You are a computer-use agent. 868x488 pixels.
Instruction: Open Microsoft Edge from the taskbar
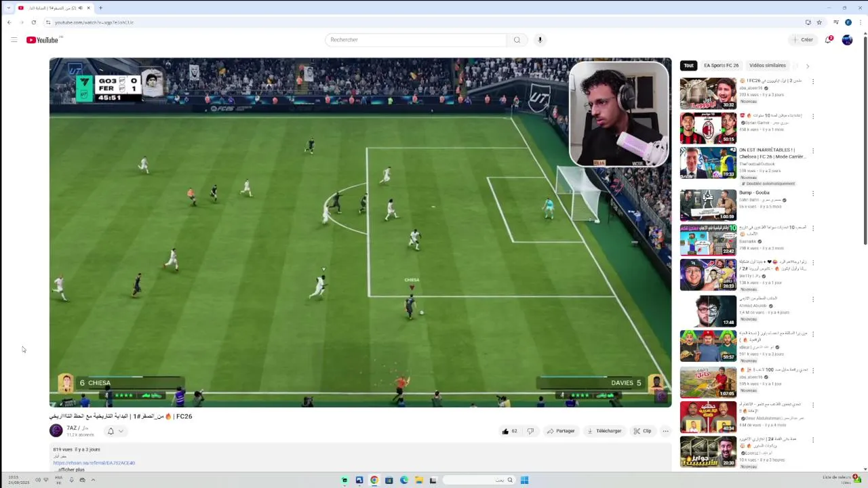[403, 480]
